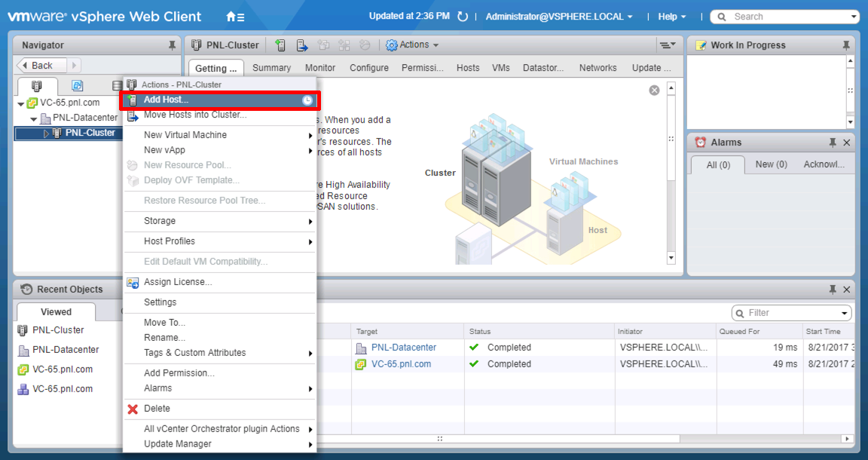Image resolution: width=868 pixels, height=460 pixels.
Task: Switch to the Configure tab
Action: pos(369,68)
